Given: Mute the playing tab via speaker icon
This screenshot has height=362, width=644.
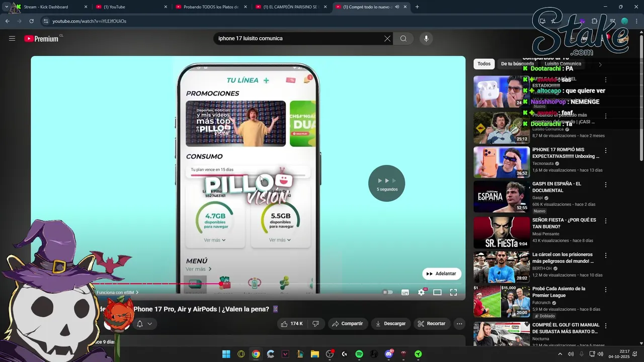Looking at the screenshot, I should tap(397, 7).
